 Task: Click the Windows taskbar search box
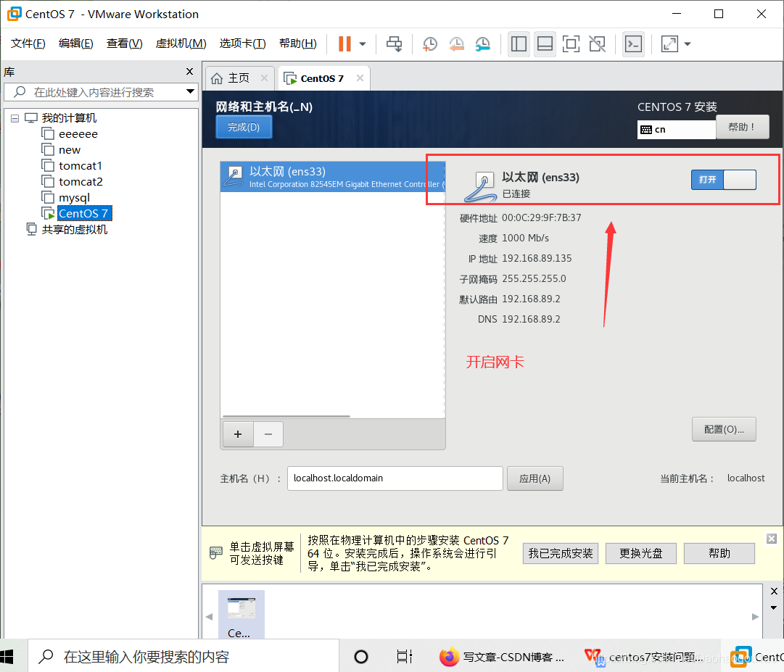pyautogui.click(x=183, y=656)
